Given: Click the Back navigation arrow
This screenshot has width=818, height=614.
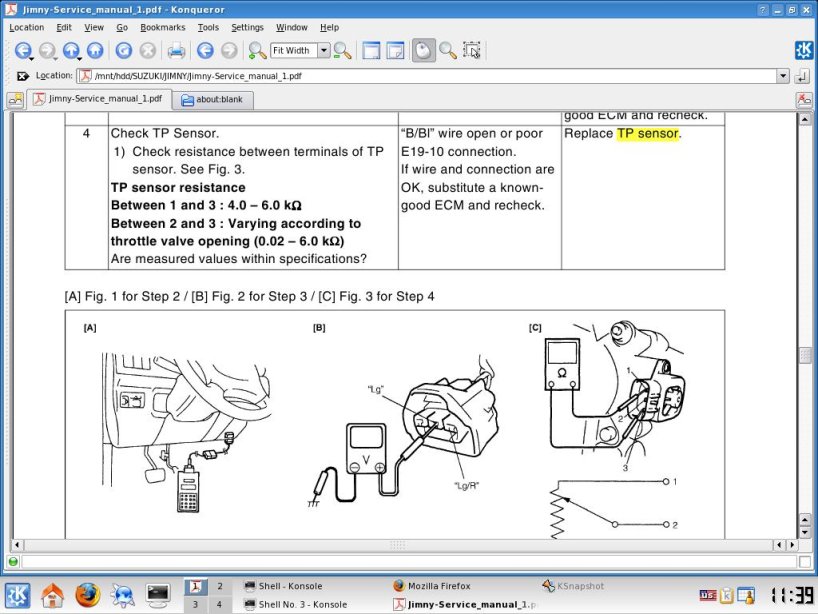Looking at the screenshot, I should point(21,50).
